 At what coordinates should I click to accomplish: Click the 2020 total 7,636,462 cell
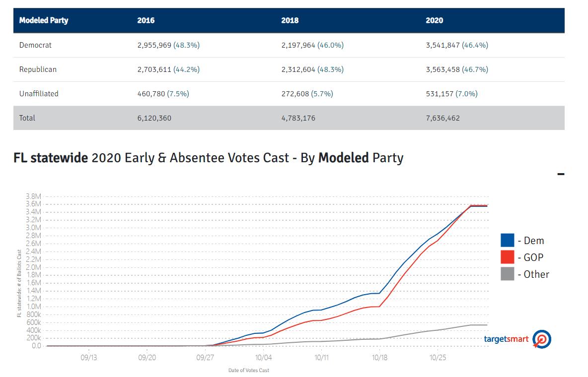pyautogui.click(x=442, y=118)
